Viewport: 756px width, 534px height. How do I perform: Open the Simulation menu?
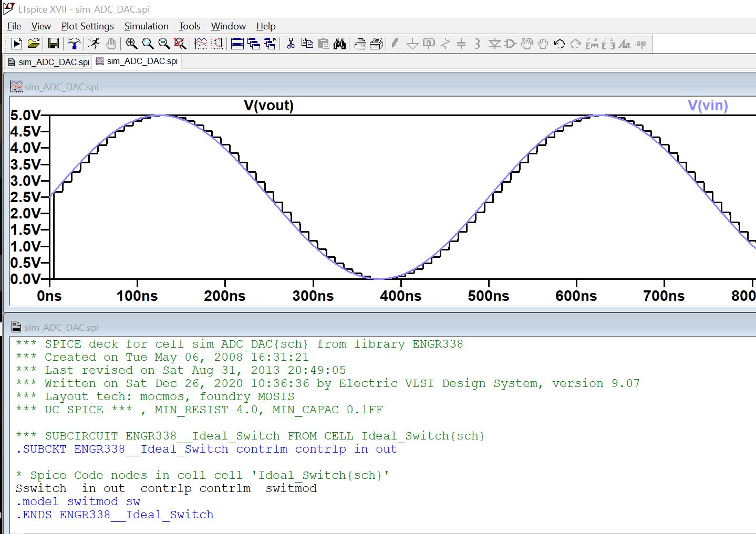(146, 26)
